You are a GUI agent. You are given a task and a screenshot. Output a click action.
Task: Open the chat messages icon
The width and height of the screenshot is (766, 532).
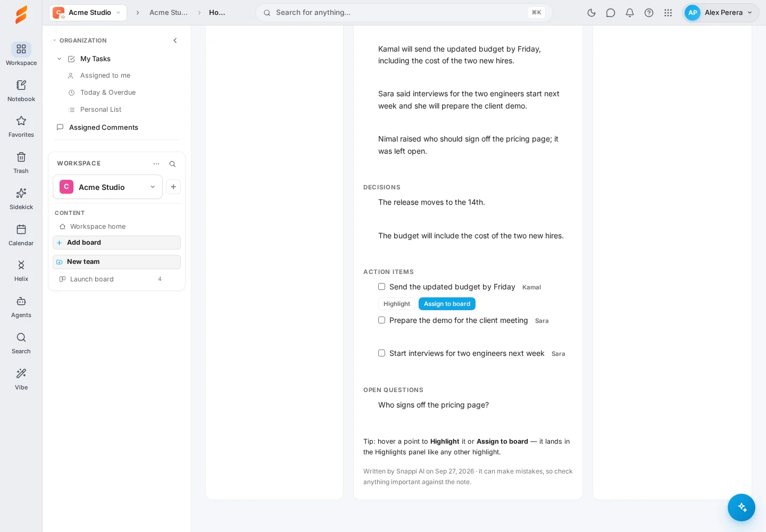point(611,13)
